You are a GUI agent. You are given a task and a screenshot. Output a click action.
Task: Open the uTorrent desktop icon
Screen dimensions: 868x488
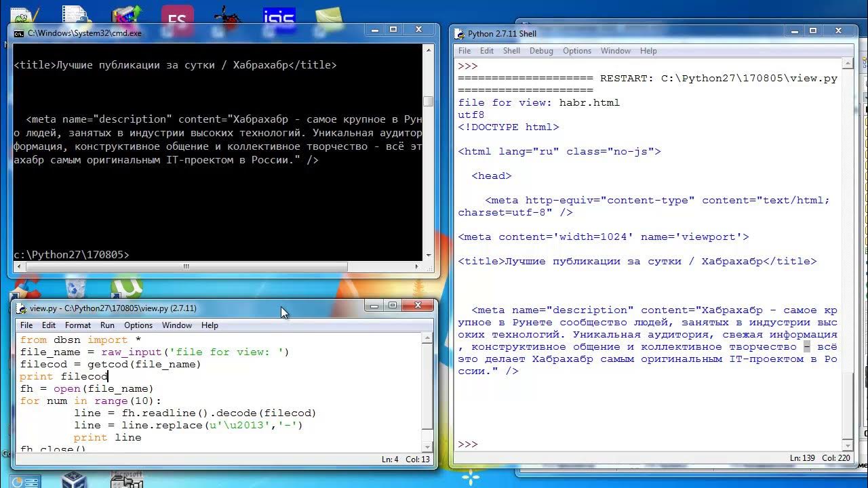click(x=127, y=287)
